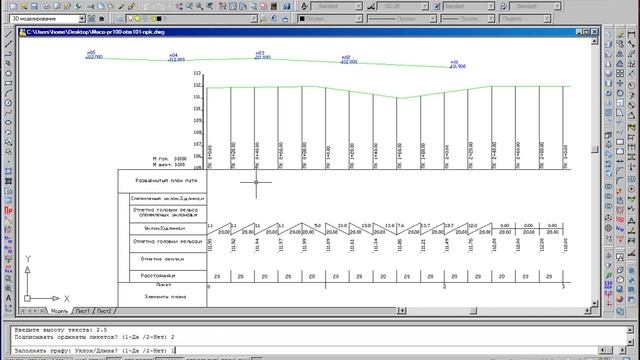Viewport: 640px width, 360px height.
Task: Select the Arc tool
Action: pos(8,93)
